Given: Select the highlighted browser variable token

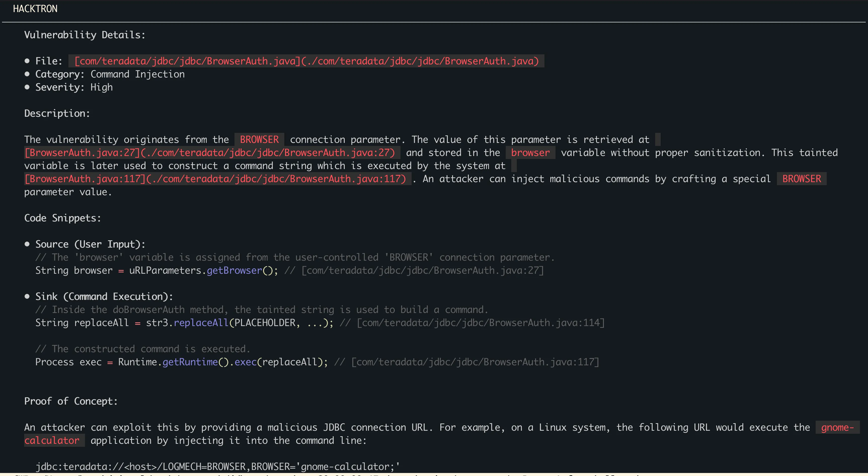Looking at the screenshot, I should [x=530, y=153].
